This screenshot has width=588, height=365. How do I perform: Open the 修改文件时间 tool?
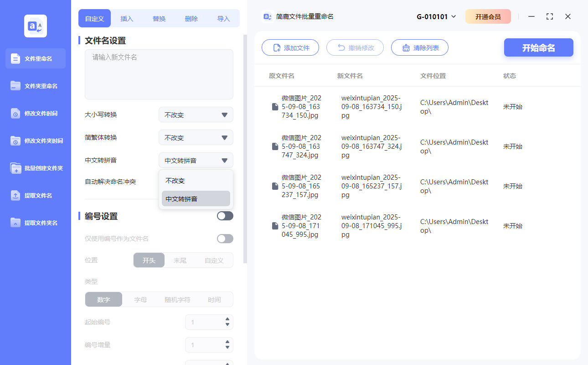click(x=35, y=113)
